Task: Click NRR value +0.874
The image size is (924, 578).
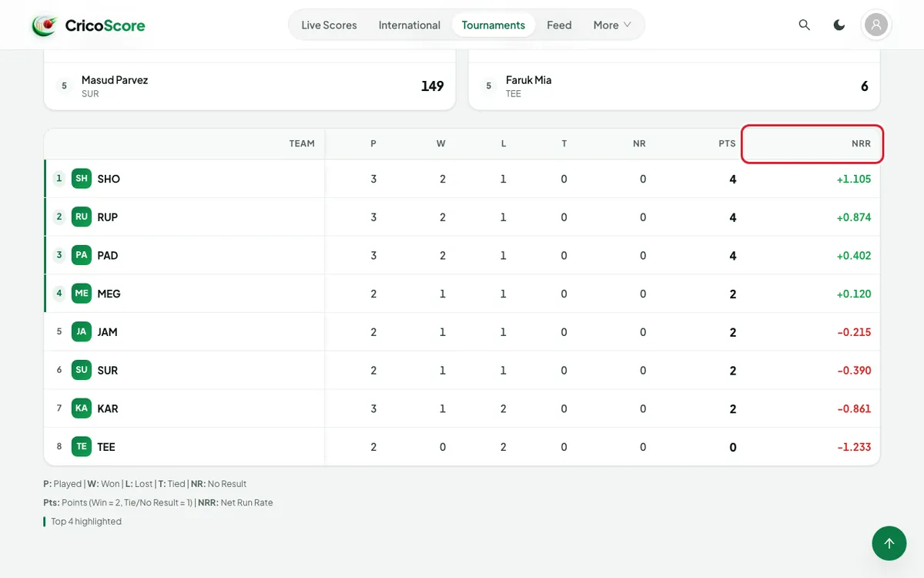Action: tap(854, 217)
